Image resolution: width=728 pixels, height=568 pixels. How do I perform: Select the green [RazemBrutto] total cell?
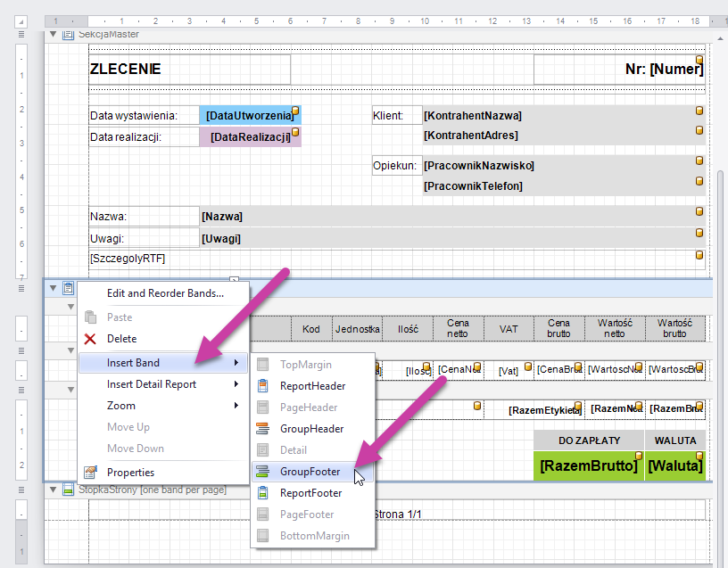point(588,465)
